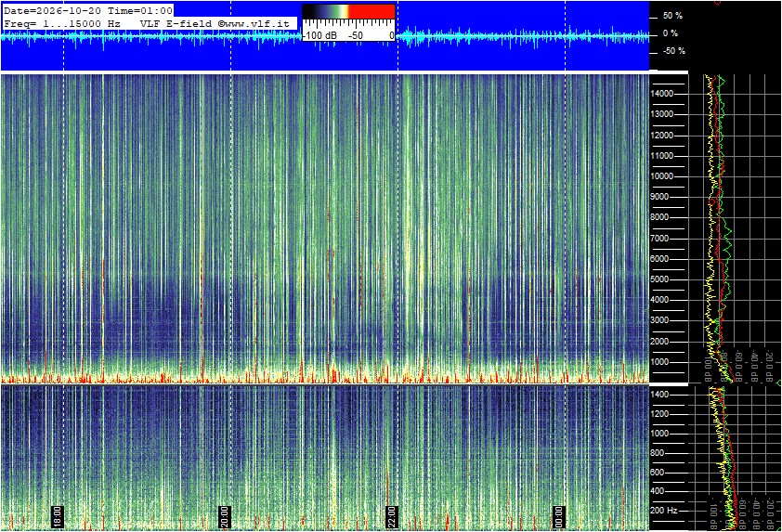Image resolution: width=782 pixels, height=532 pixels.
Task: Click the waveform amplitude strip at top
Action: 325,36
